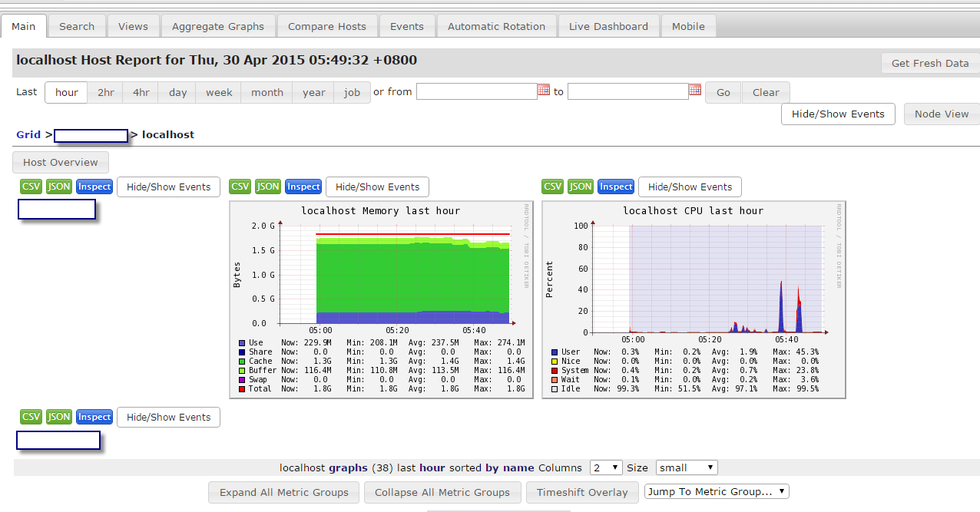980x512 pixels.
Task: Open JSON for the Memory graph
Action: coord(268,187)
